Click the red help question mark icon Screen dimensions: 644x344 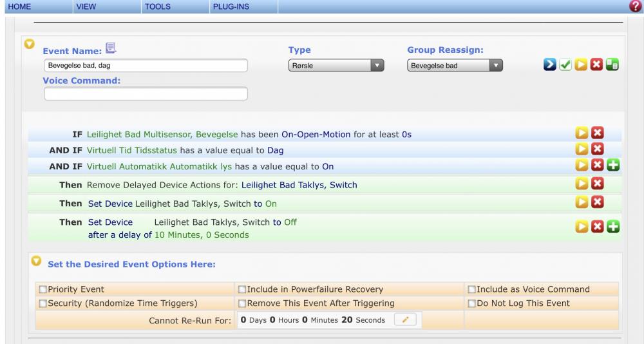coord(638,6)
